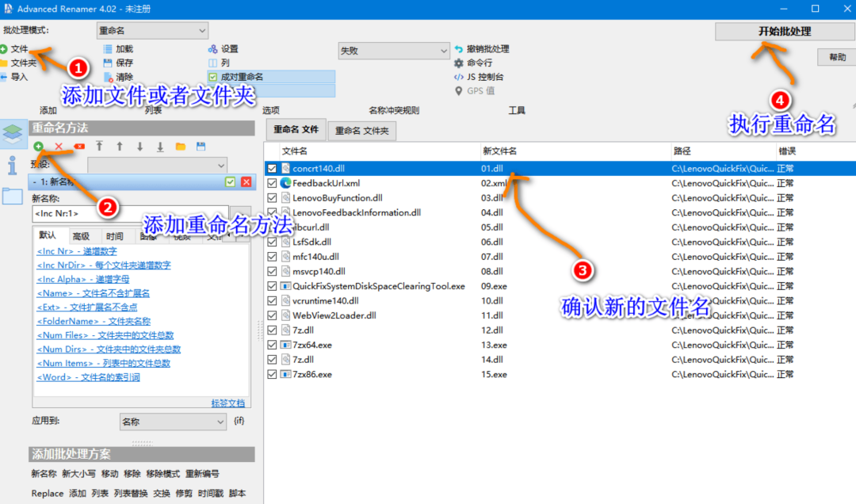Click the green add rename method icon

38,147
